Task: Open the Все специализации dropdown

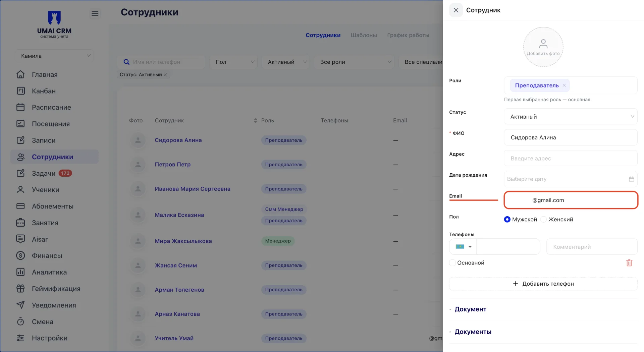Action: [421, 62]
